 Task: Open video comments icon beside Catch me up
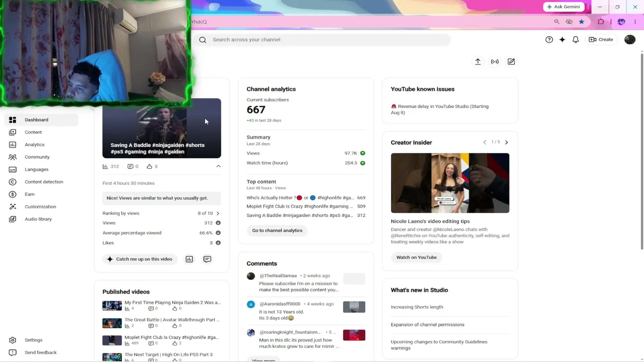tap(207, 259)
